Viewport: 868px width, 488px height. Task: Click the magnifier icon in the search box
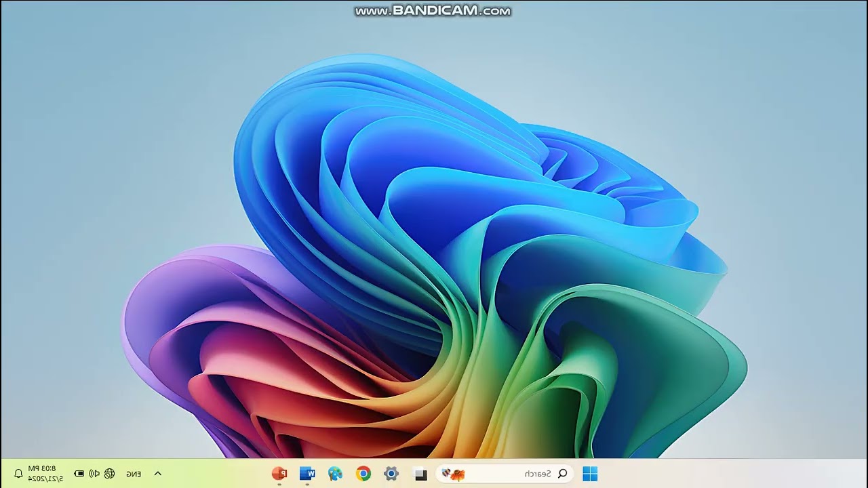pyautogui.click(x=562, y=474)
